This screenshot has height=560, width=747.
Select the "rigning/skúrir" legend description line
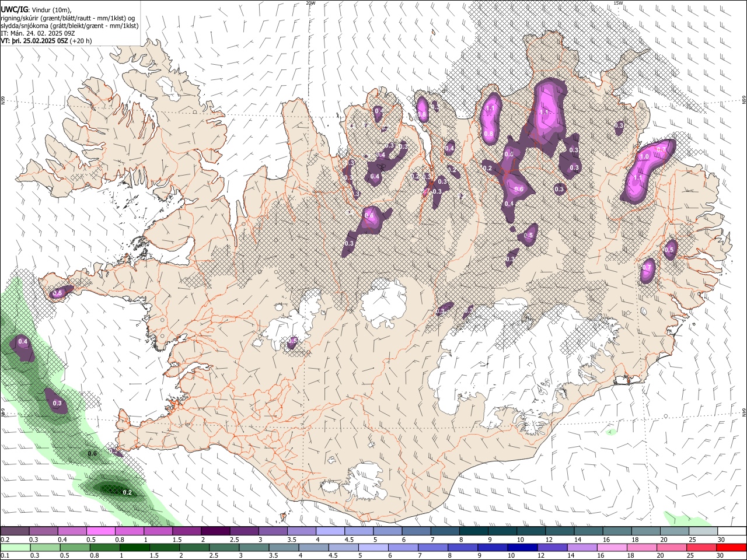pos(68,18)
